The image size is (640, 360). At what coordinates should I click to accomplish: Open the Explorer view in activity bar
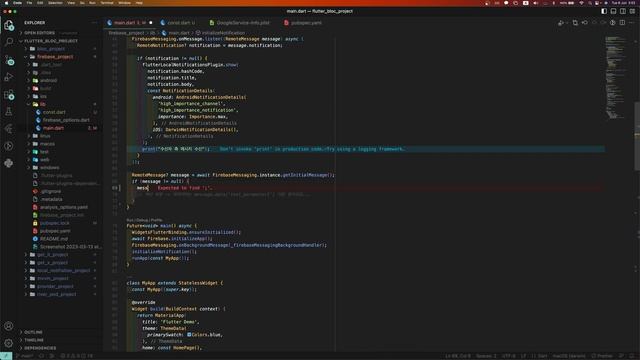[9, 25]
